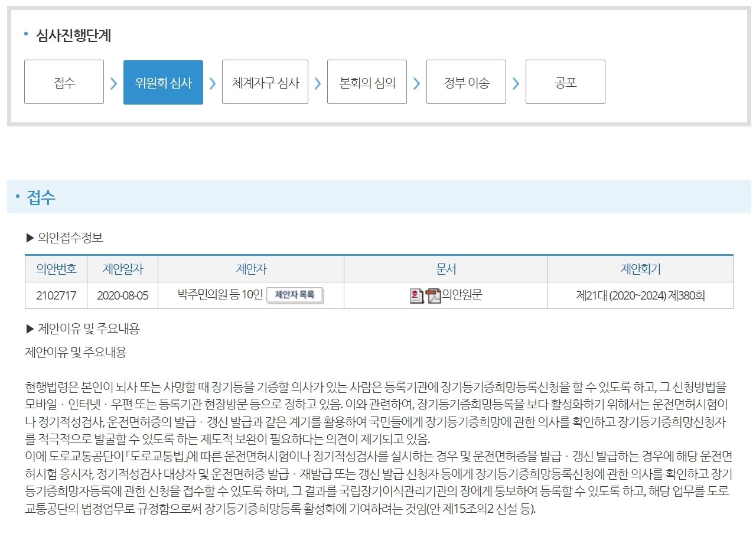
Task: Click the 박주민의원 등 10인 proposer text
Action: click(220, 294)
